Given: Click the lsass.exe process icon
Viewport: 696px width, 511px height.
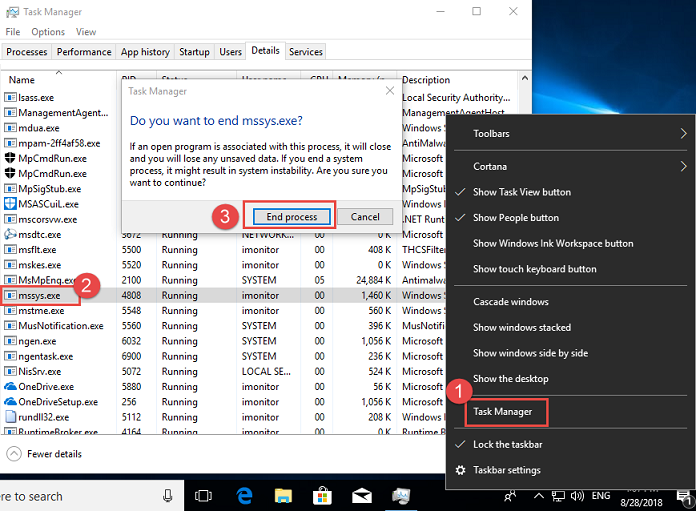Looking at the screenshot, I should tap(10, 97).
